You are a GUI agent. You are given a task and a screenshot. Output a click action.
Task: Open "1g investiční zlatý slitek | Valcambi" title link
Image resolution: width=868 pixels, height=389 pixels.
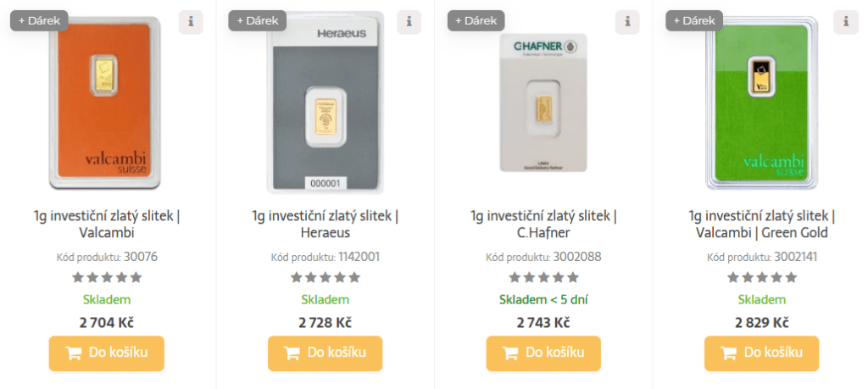[107, 224]
